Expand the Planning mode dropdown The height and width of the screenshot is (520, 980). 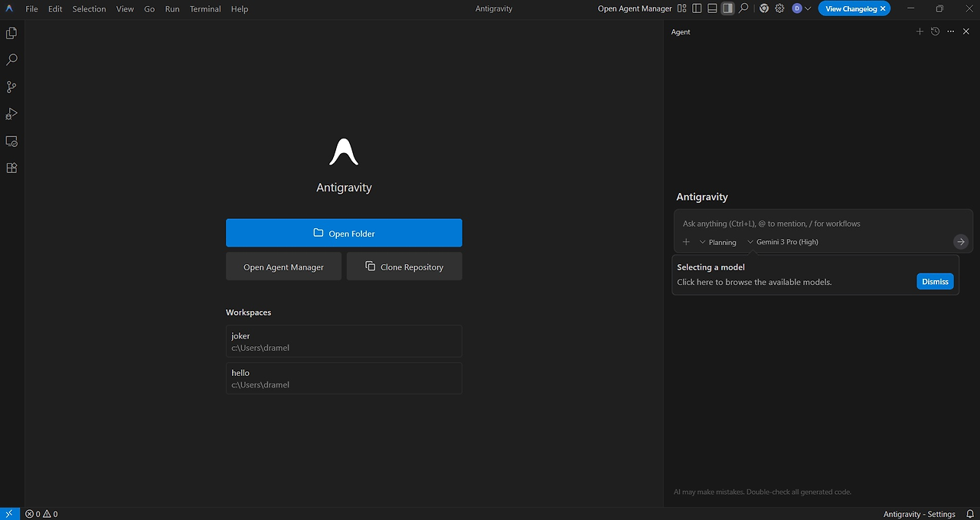[x=717, y=242]
